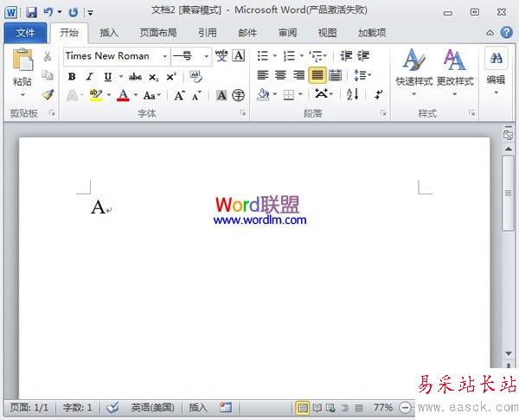Click the text highlight yellow color button
519x420 pixels.
(96, 95)
